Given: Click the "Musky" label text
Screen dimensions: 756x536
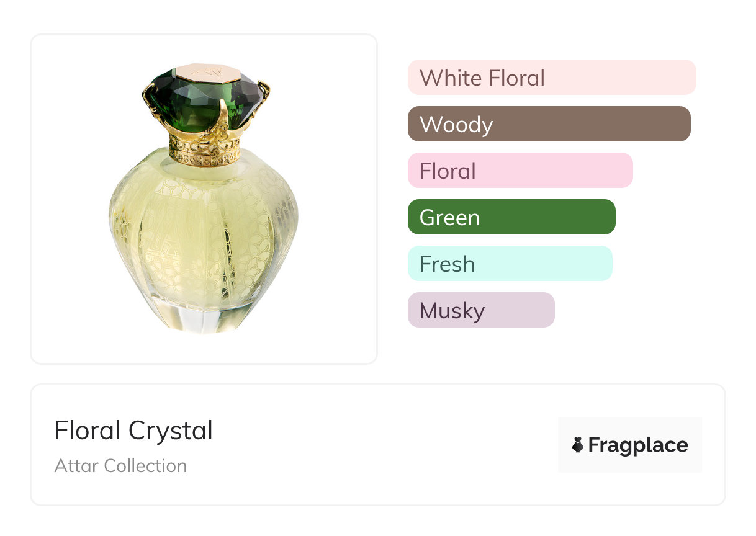Looking at the screenshot, I should (452, 311).
